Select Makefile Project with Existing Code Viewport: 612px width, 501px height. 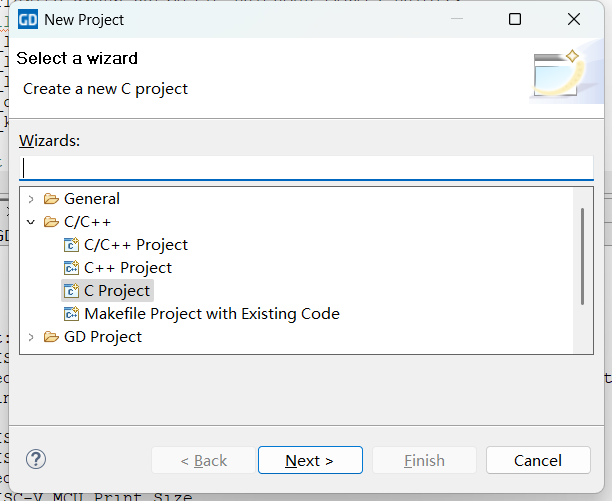[211, 314]
